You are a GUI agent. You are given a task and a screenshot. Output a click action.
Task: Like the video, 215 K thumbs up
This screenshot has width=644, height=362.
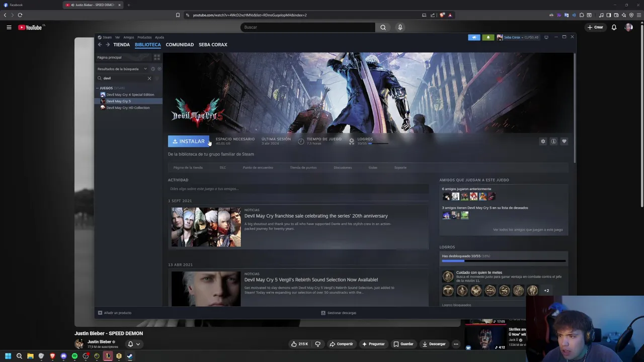tap(299, 344)
